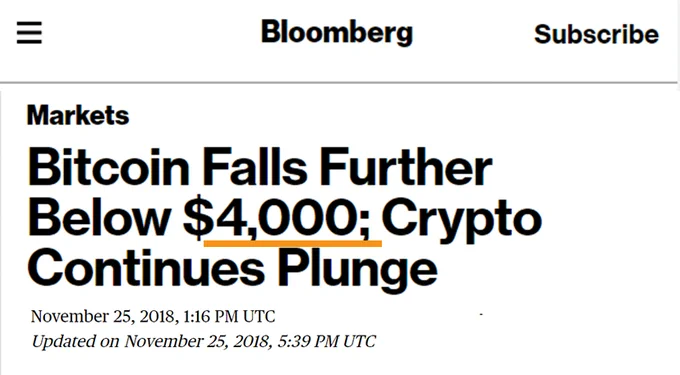Click the word Bitcoin in headline

point(109,166)
